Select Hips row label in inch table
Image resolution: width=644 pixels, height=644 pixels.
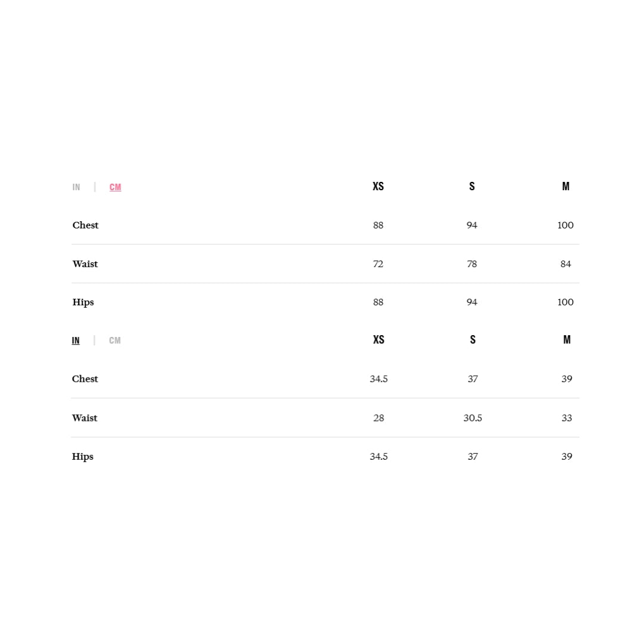pos(82,457)
